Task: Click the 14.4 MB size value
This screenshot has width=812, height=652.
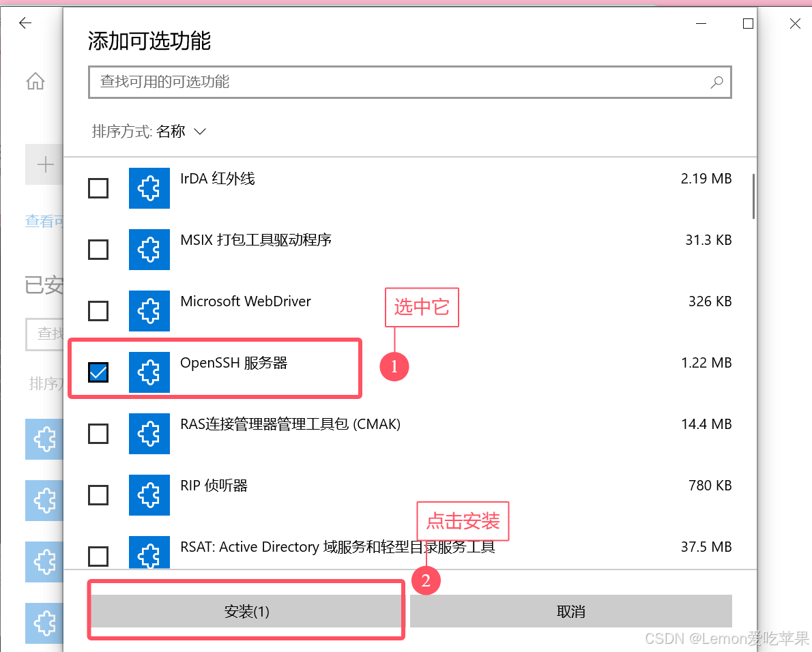Action: pos(706,424)
